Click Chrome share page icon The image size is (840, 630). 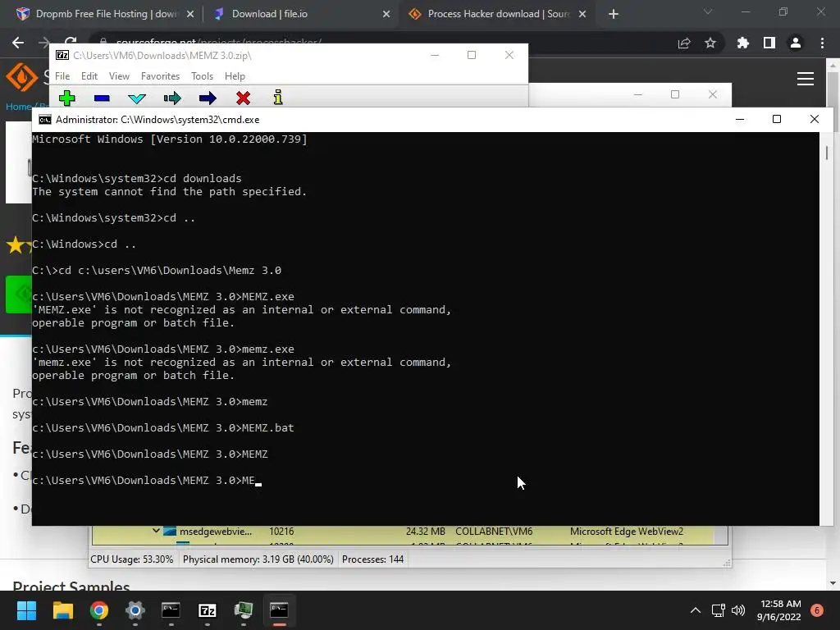[x=684, y=43]
